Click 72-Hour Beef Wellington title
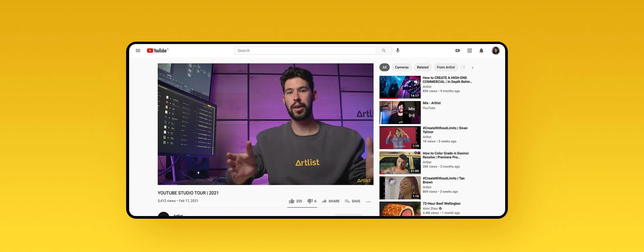Viewport: 644px width, 252px height. [441, 204]
